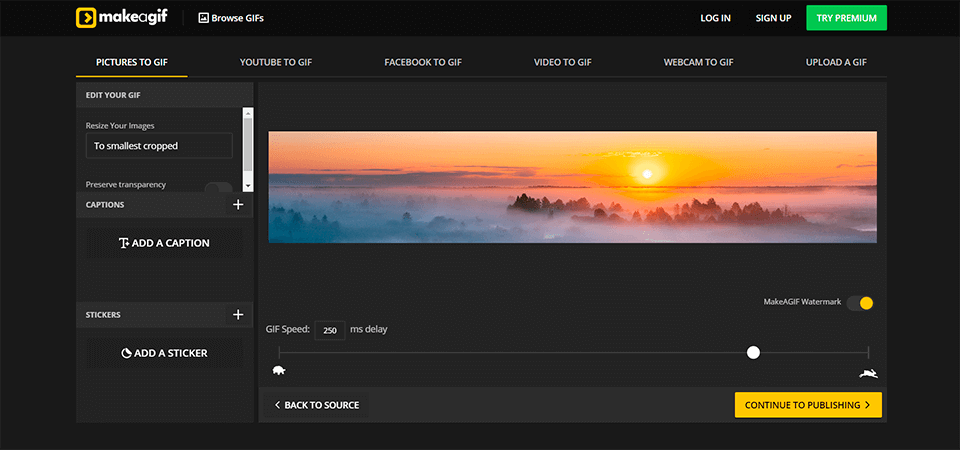
Task: Go back with Back to Source
Action: coord(316,405)
